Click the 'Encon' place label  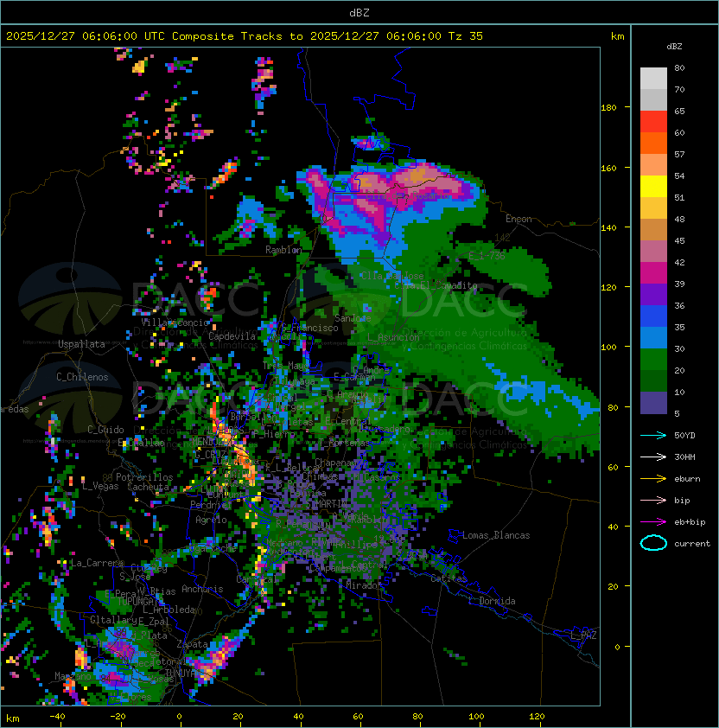tap(519, 219)
